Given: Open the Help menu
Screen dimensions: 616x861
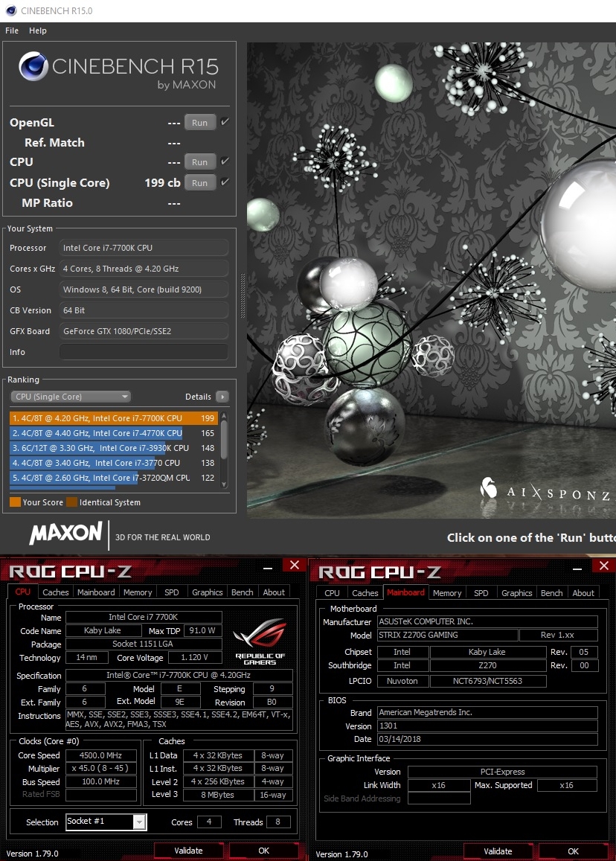Looking at the screenshot, I should pyautogui.click(x=38, y=31).
